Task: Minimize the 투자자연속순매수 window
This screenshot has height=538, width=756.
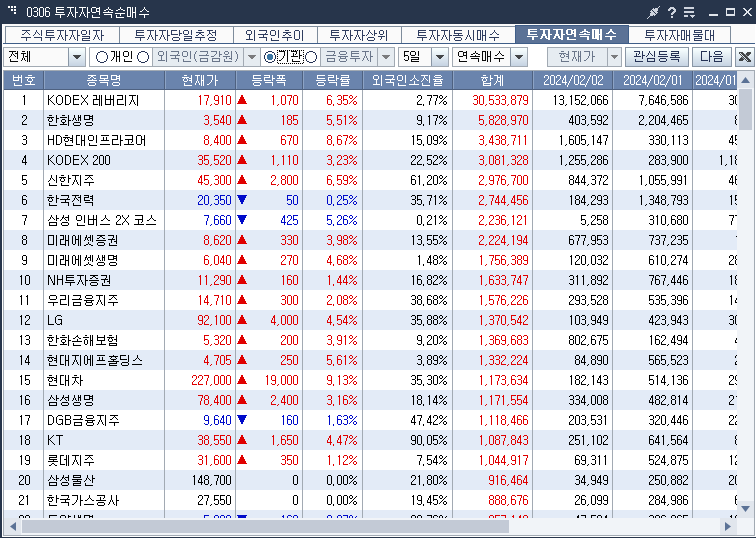Action: (x=714, y=13)
